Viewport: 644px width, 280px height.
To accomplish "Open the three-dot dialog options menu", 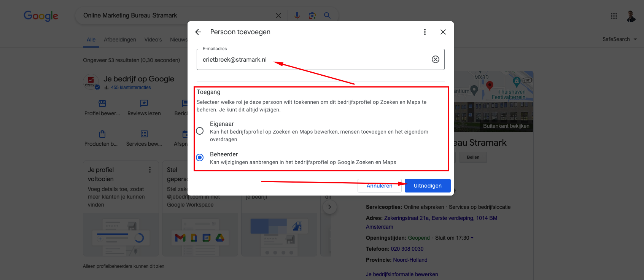I will [425, 32].
